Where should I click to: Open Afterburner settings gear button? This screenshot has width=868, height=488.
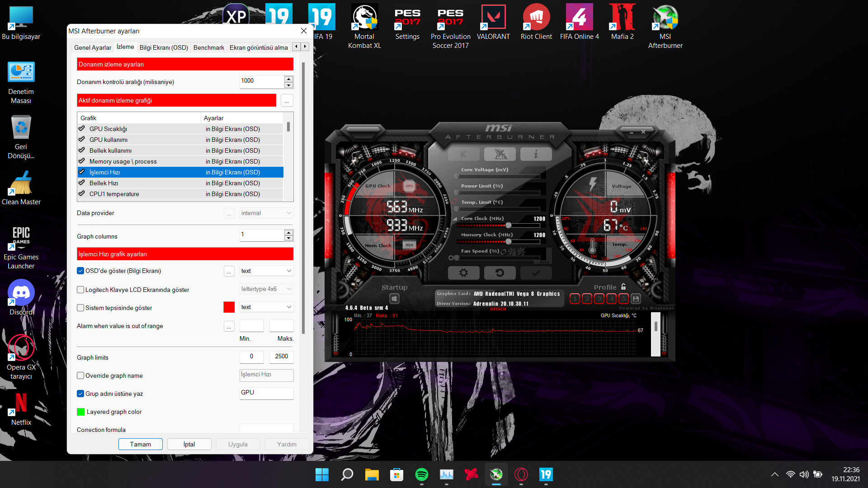tap(463, 273)
